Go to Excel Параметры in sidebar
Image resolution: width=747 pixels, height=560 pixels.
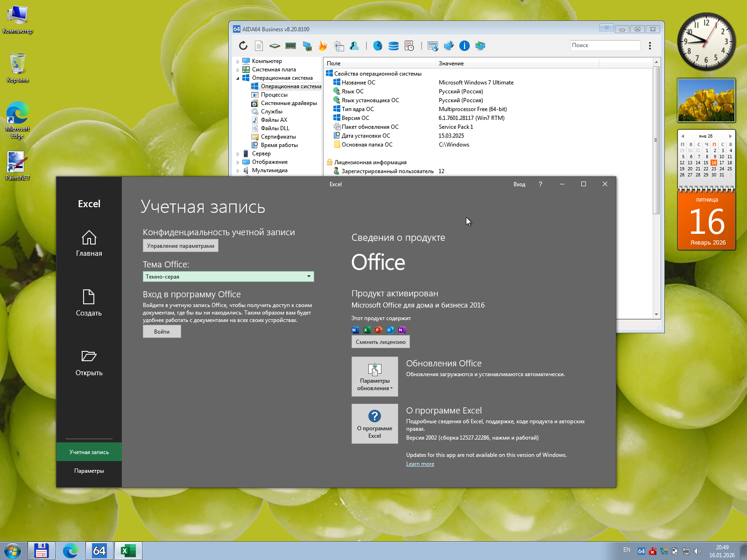tap(89, 471)
